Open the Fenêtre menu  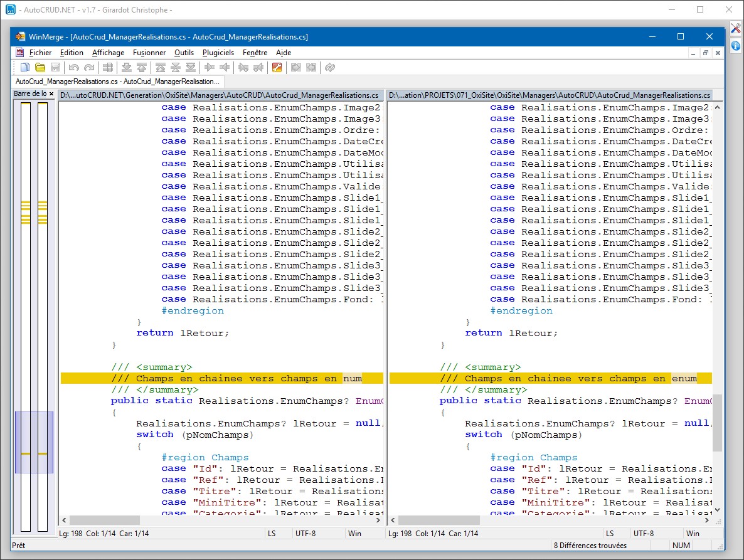tap(255, 53)
